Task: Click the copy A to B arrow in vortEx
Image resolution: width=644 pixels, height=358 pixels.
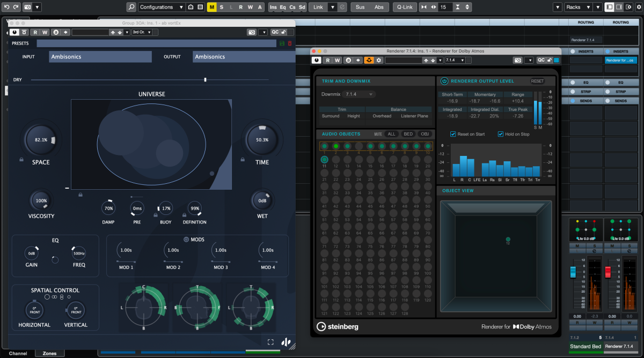Action: click(x=65, y=32)
